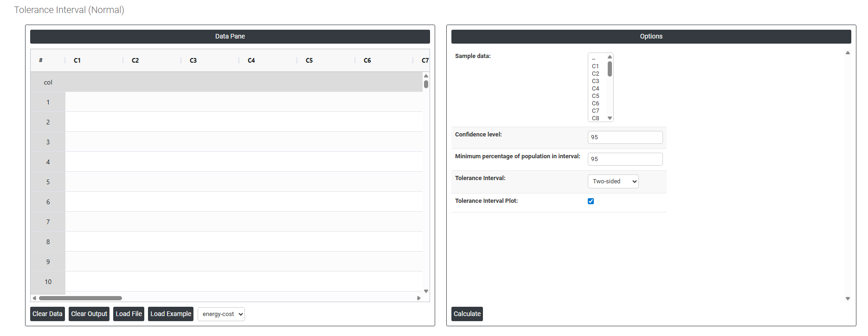Toggle the Tolerance Interval Plot checkbox
The width and height of the screenshot is (868, 336).
[591, 201]
